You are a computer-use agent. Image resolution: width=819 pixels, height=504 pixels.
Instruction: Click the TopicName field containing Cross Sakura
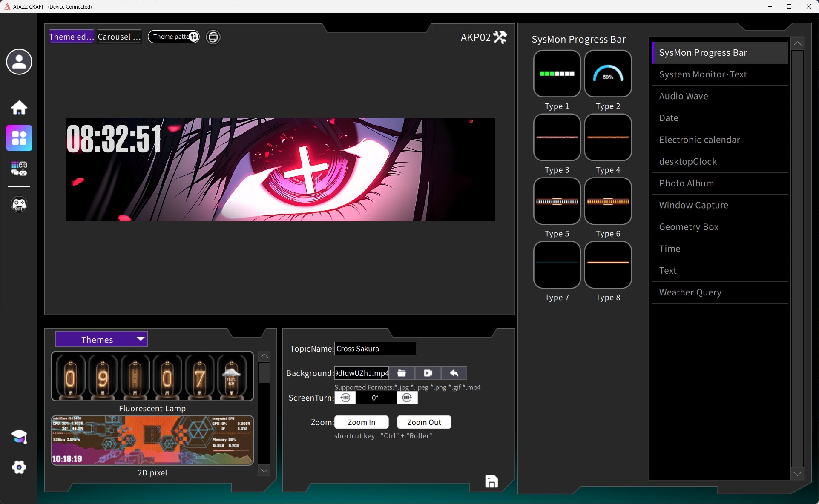pyautogui.click(x=375, y=349)
